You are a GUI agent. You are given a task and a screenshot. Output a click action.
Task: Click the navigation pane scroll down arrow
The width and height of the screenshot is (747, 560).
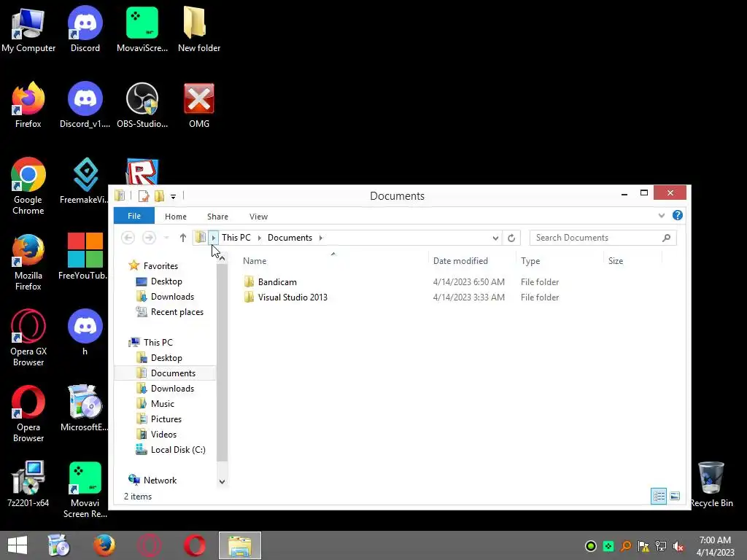pyautogui.click(x=222, y=481)
